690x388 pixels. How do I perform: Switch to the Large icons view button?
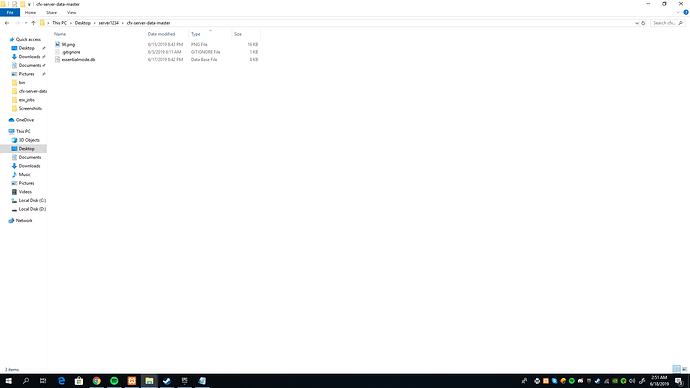pos(684,369)
